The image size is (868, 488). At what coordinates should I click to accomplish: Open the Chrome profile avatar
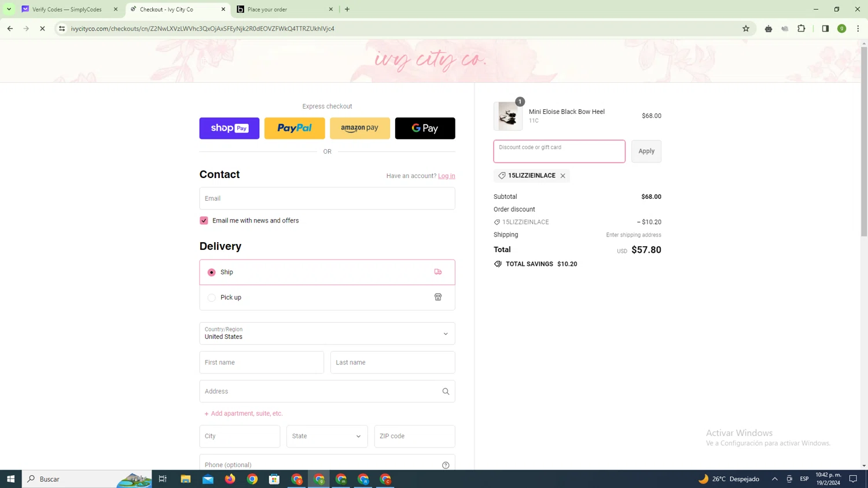[842, 28]
